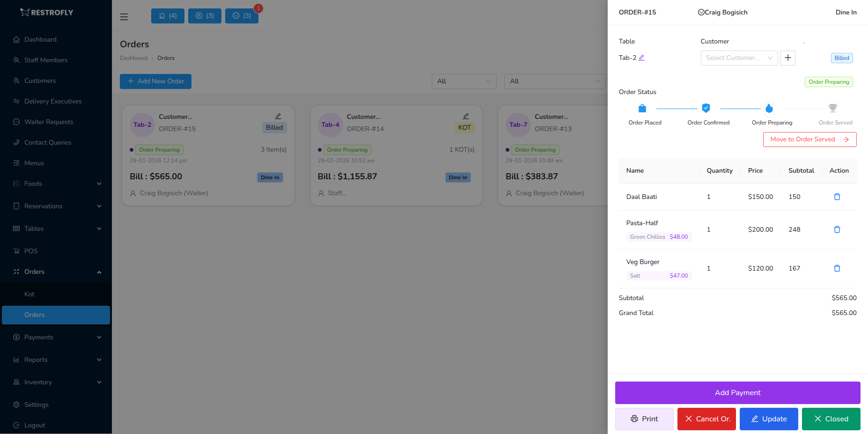The image size is (868, 434).
Task: Collapse the Orders section in the sidebar
Action: click(x=34, y=272)
